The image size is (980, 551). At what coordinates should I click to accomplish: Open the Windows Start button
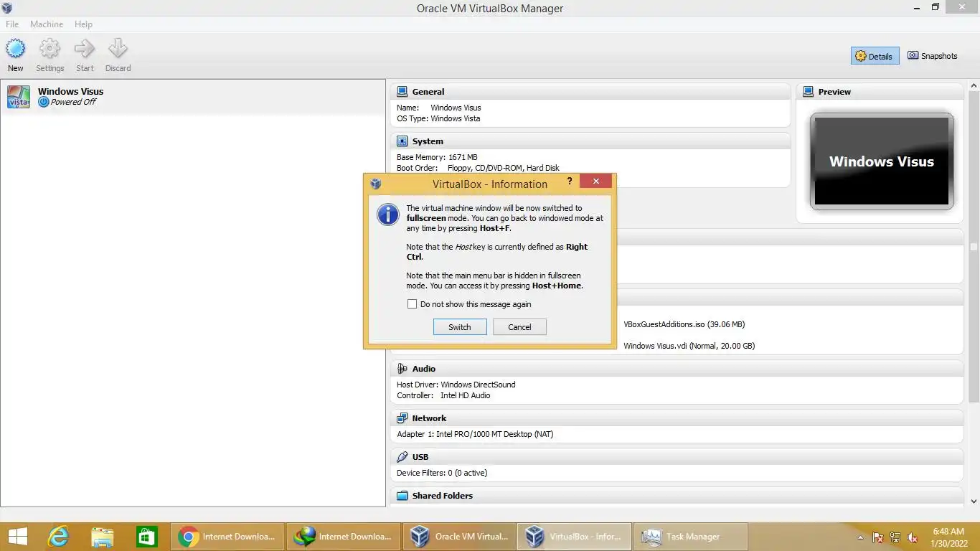(17, 537)
